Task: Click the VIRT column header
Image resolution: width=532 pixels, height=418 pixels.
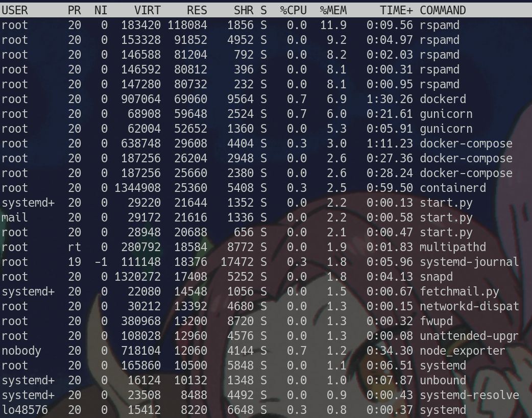Action: (147, 11)
